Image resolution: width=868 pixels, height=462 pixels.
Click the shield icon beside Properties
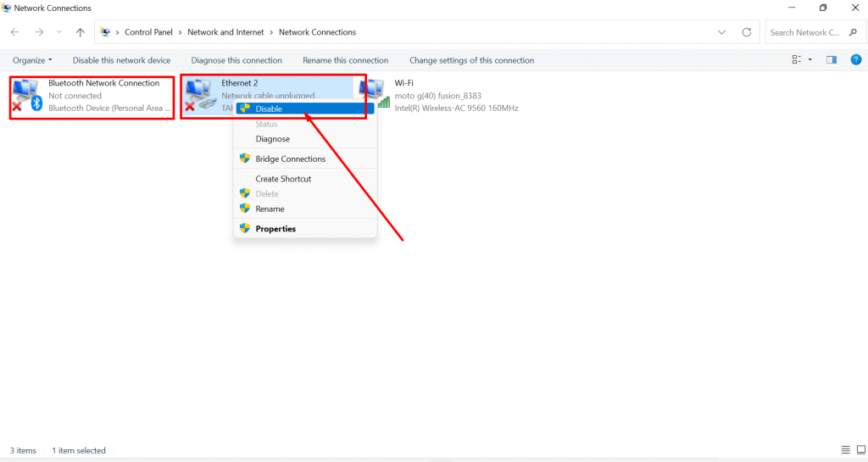point(245,228)
